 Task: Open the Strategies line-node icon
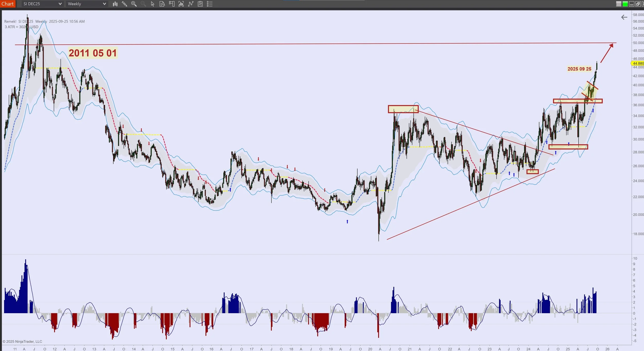point(191,4)
